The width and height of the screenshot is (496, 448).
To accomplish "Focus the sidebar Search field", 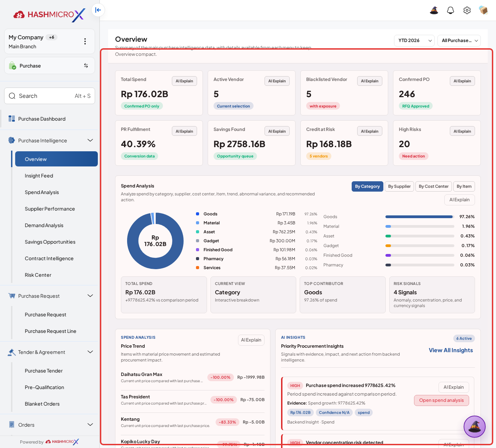I will (x=50, y=96).
